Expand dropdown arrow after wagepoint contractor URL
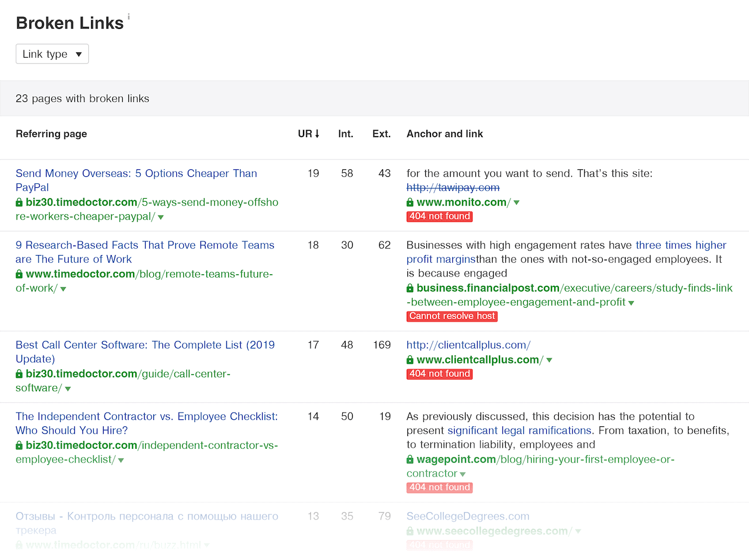The width and height of the screenshot is (749, 560). click(x=463, y=474)
